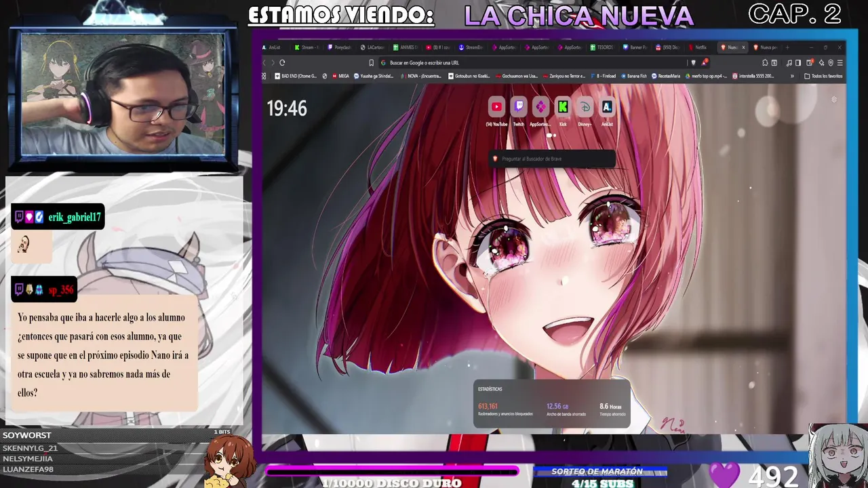Image resolution: width=868 pixels, height=488 pixels.
Task: Open the browser hamburger main menu
Action: pyautogui.click(x=840, y=63)
